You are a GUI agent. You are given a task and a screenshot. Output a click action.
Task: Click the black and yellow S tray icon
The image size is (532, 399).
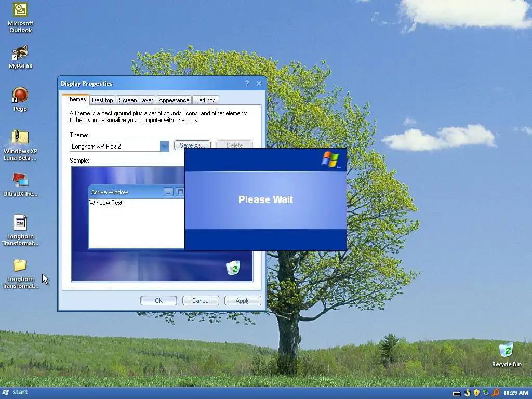pyautogui.click(x=467, y=393)
